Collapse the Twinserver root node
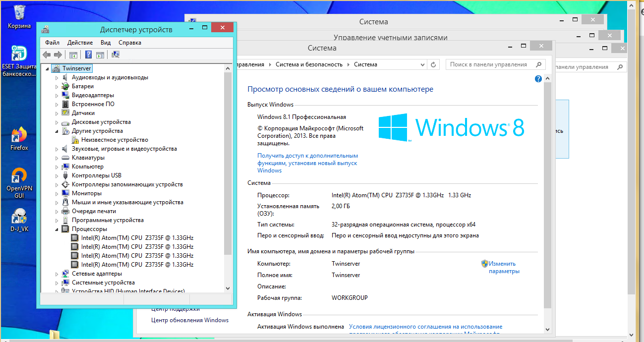 [x=48, y=69]
